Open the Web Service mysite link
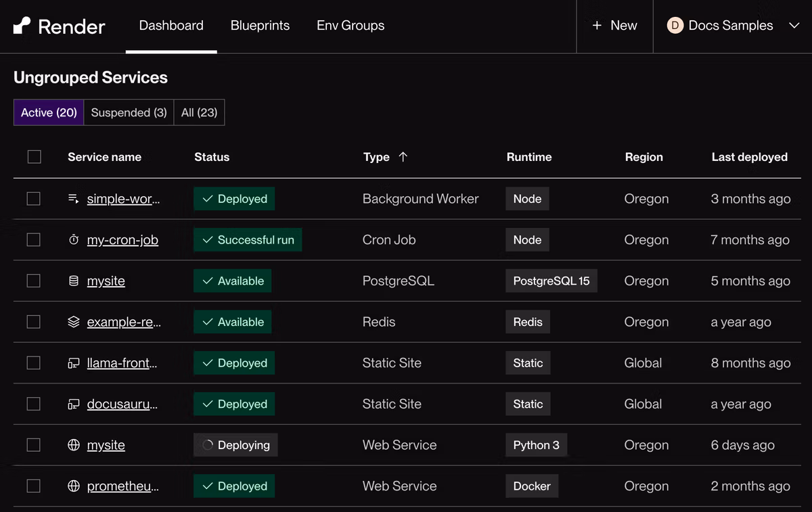The width and height of the screenshot is (812, 512). [106, 445]
